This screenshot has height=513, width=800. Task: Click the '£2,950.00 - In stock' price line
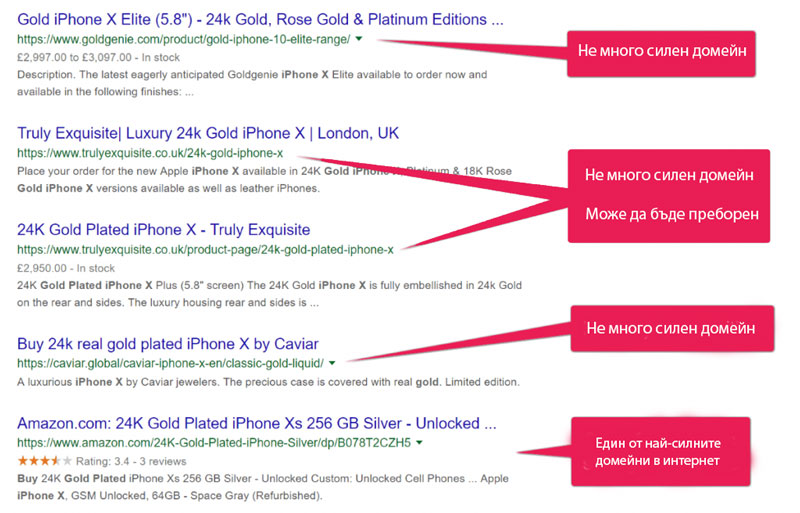pyautogui.click(x=66, y=268)
